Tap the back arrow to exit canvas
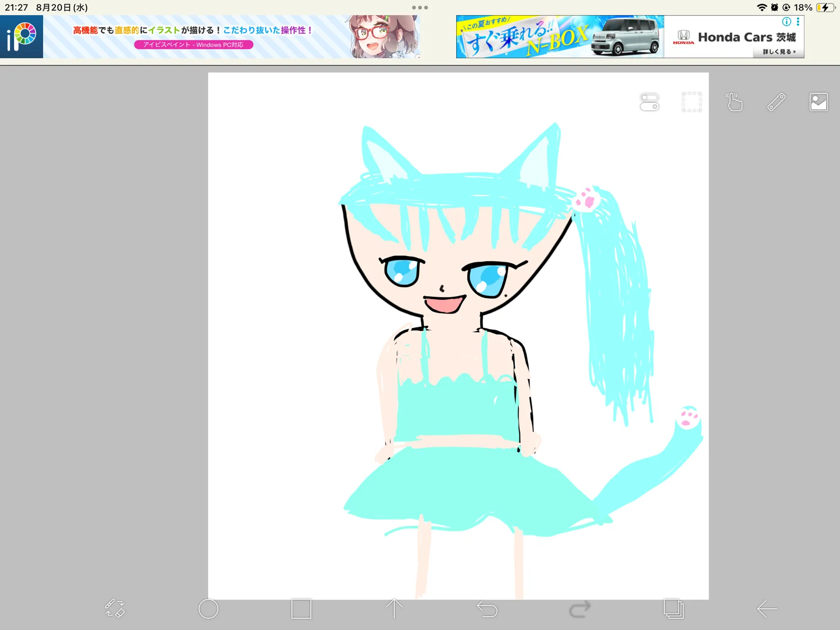Screen dimensions: 840x630 [767, 609]
